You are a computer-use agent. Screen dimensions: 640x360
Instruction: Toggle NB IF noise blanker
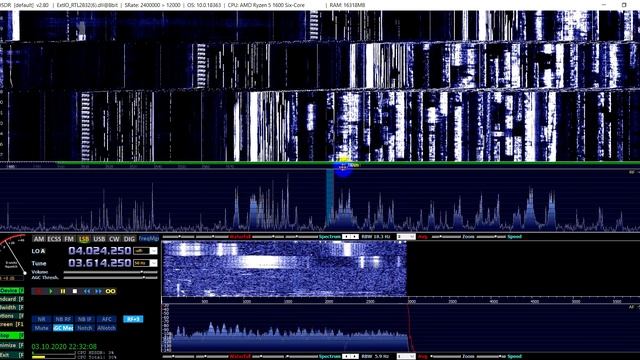[x=85, y=319]
